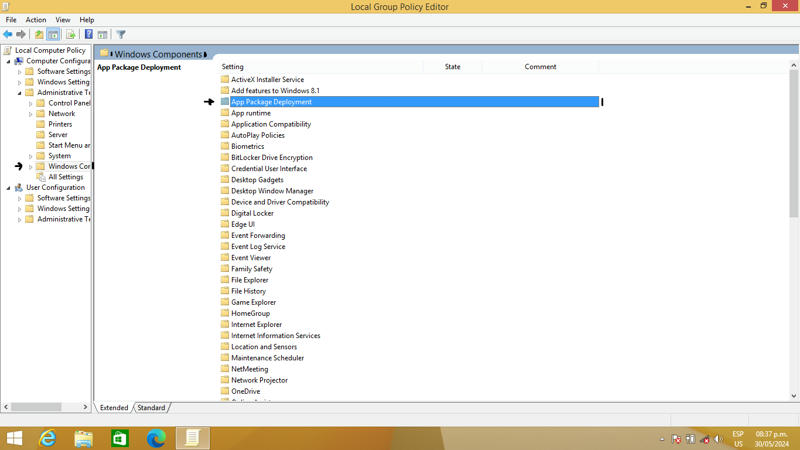
Task: Click the volume speaker tray icon
Action: (718, 439)
